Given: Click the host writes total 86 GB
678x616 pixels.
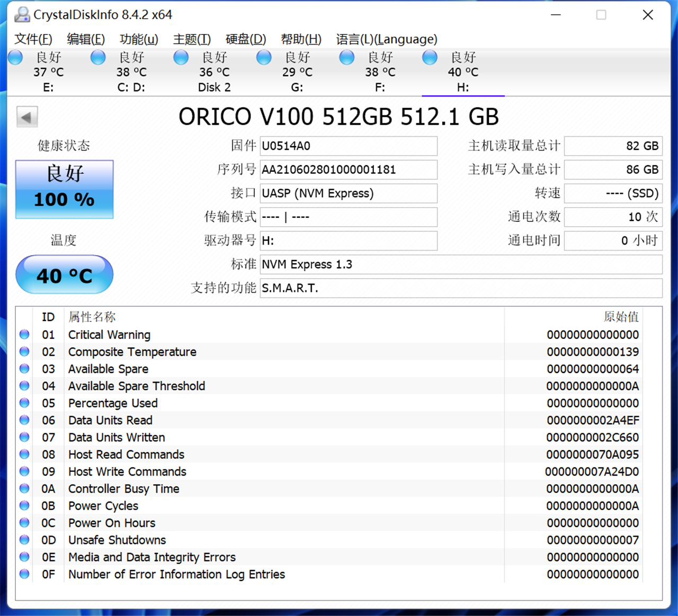Looking at the screenshot, I should 613,169.
